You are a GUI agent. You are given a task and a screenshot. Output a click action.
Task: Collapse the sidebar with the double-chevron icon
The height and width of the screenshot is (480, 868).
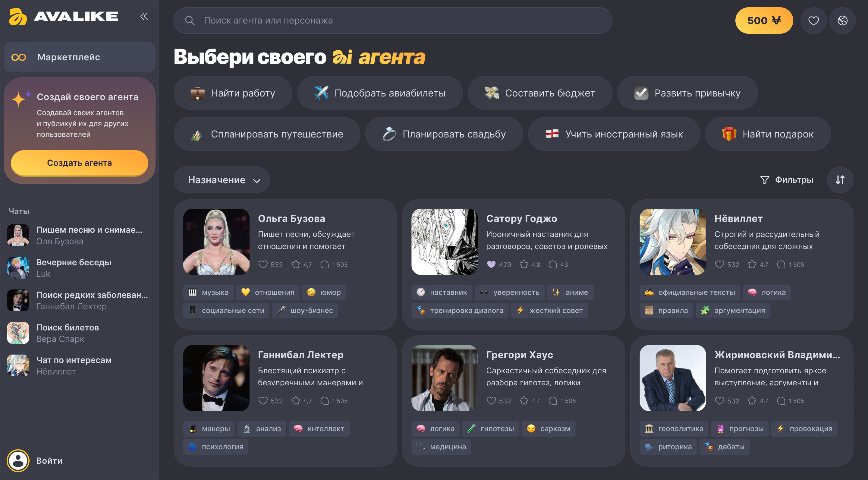pos(144,16)
